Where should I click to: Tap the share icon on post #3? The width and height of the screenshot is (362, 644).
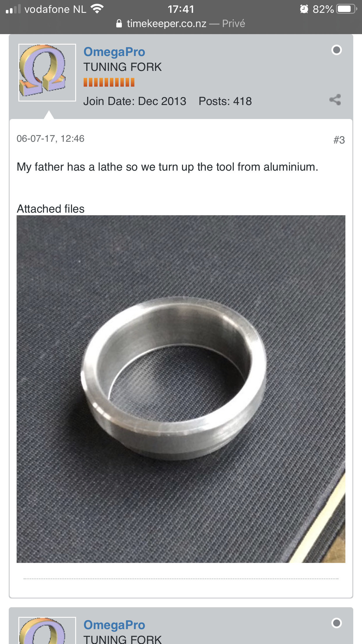(335, 100)
